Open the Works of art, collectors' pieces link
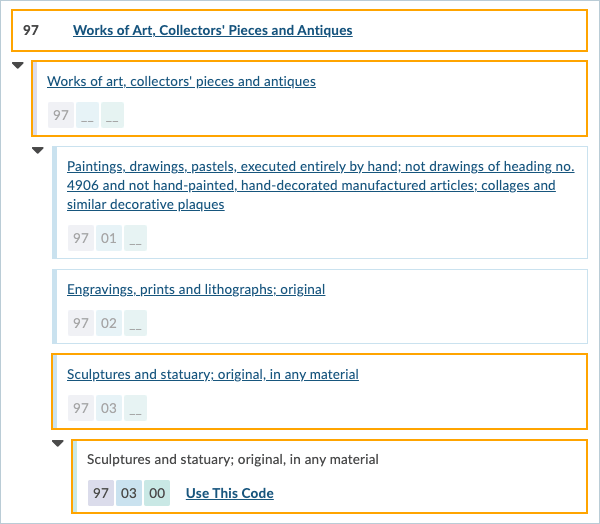 (x=181, y=81)
